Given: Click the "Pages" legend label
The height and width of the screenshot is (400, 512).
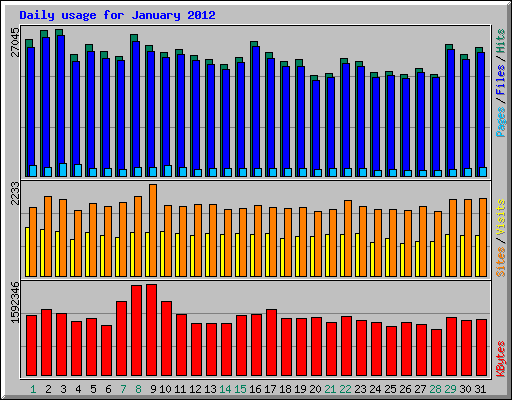Looking at the screenshot, I should pyautogui.click(x=501, y=122).
